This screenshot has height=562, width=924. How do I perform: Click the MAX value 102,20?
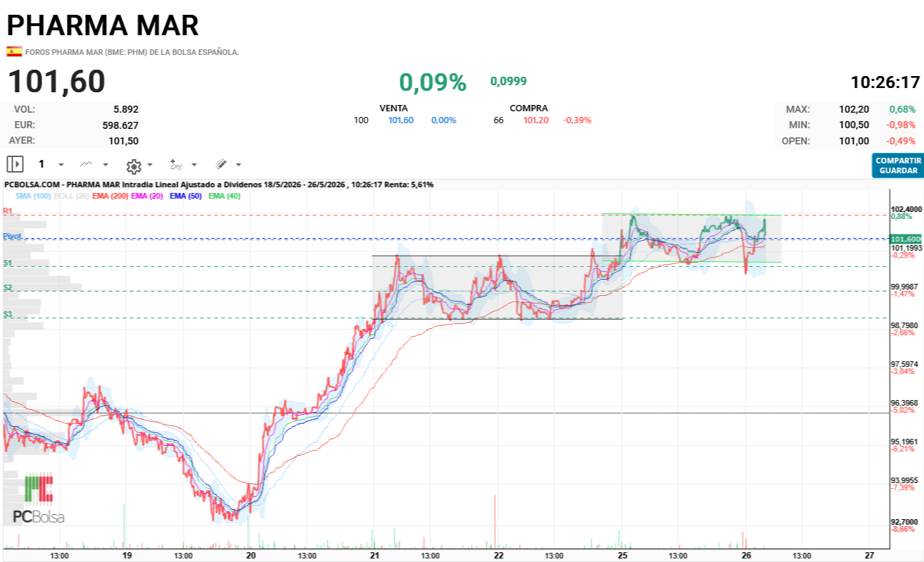coord(854,109)
